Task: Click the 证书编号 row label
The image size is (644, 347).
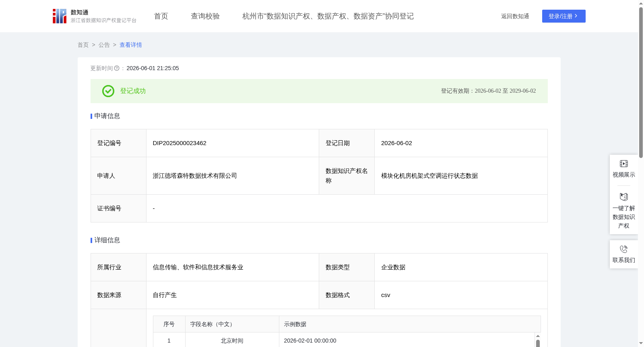Action: coord(109,208)
